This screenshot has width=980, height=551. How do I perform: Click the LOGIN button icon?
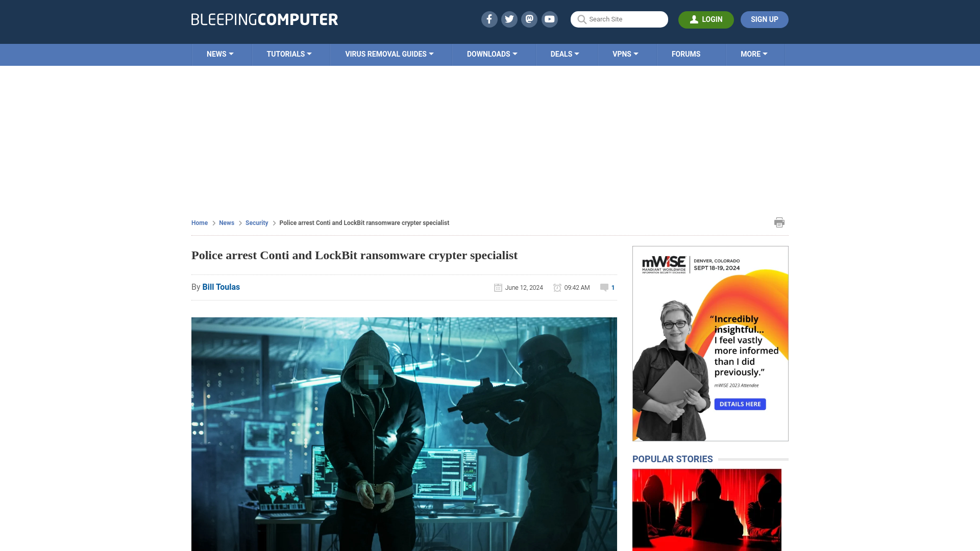[694, 19]
